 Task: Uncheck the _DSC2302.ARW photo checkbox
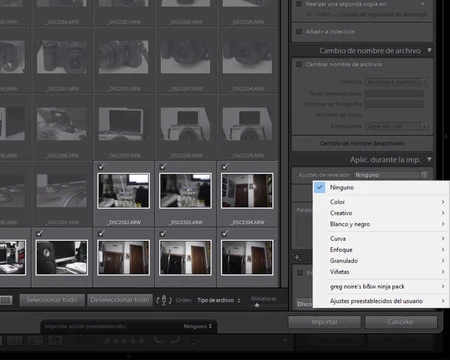101,166
